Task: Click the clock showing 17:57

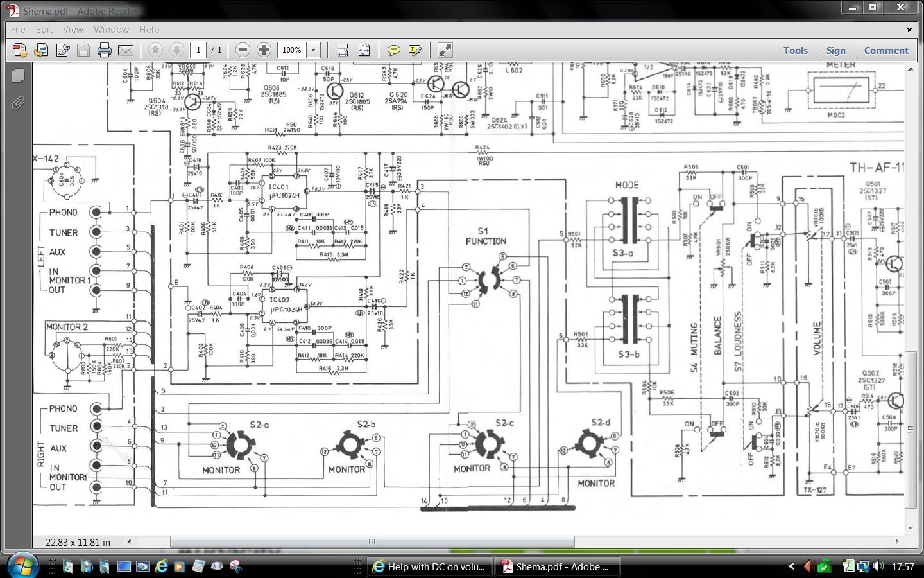Action: 902,566
